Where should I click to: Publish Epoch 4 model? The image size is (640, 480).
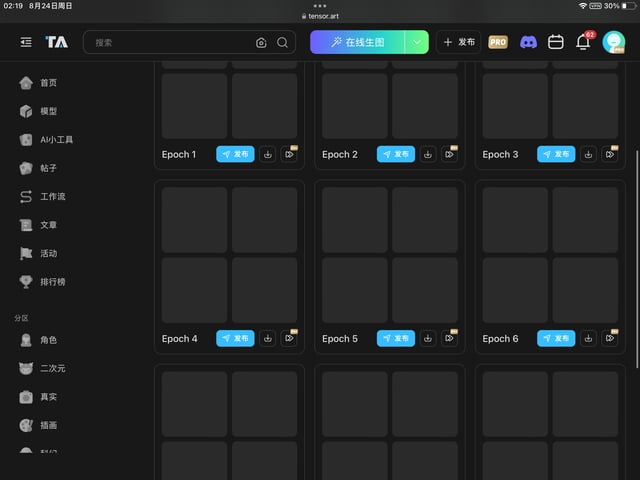coord(236,338)
